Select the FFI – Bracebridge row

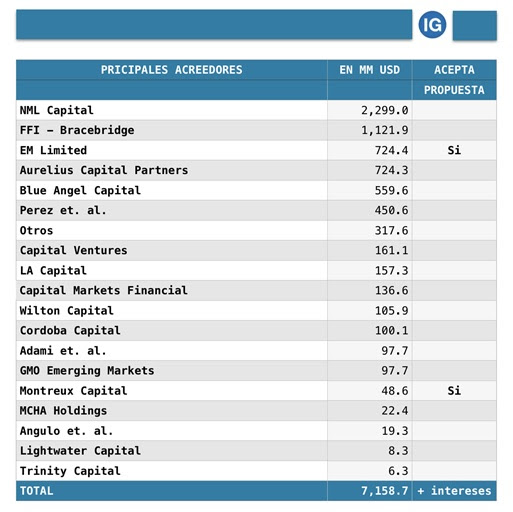[x=256, y=130]
